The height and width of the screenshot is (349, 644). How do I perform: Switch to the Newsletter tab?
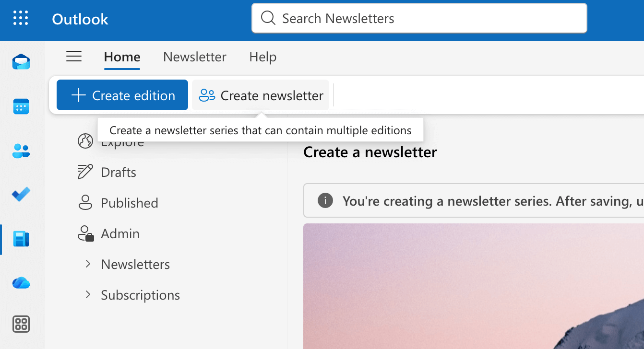[x=194, y=57]
